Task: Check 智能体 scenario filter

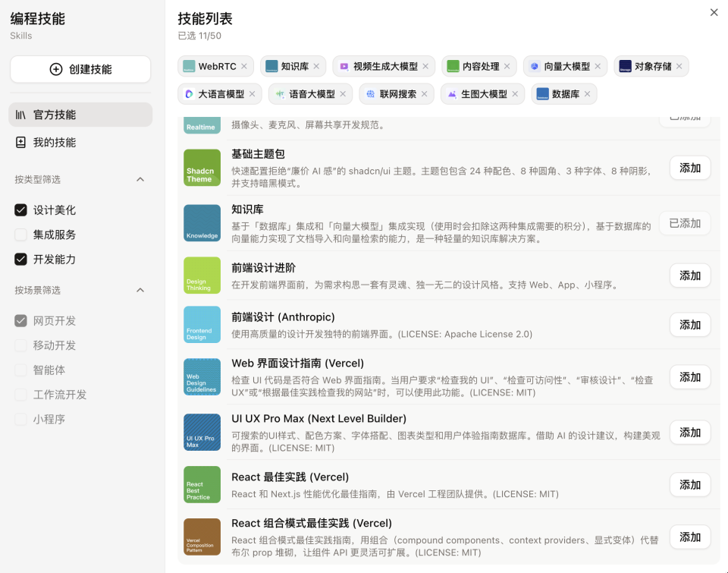Action: (x=20, y=370)
